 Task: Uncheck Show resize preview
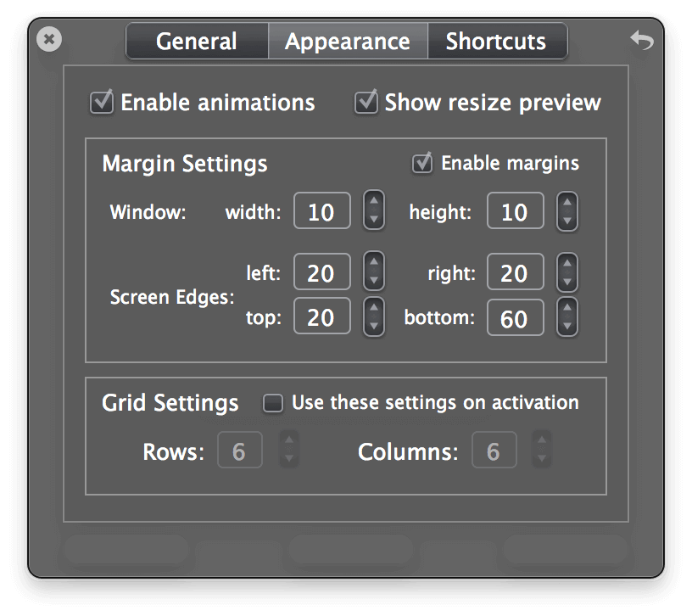[x=366, y=103]
